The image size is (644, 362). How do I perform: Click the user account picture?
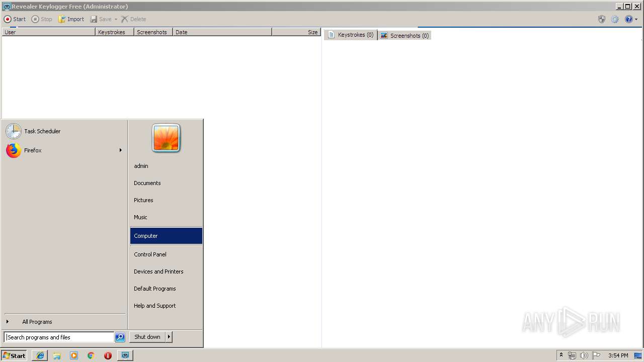point(166,138)
